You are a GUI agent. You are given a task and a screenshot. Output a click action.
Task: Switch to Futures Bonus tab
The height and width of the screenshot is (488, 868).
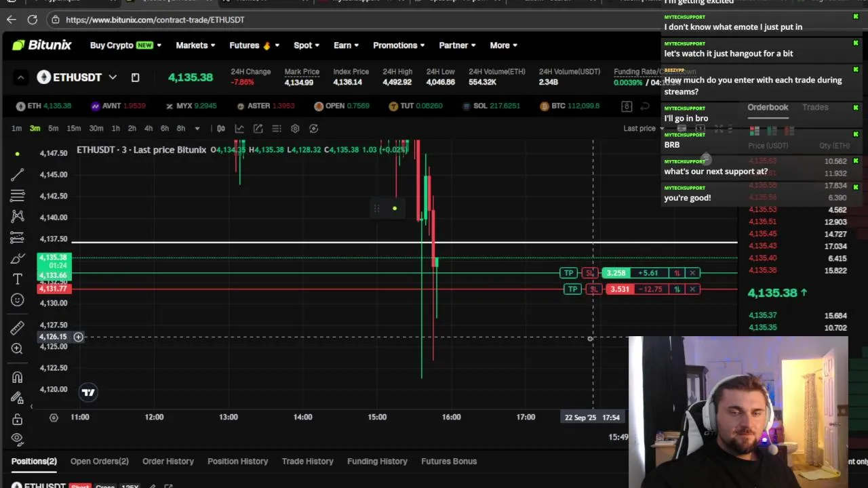click(x=449, y=461)
